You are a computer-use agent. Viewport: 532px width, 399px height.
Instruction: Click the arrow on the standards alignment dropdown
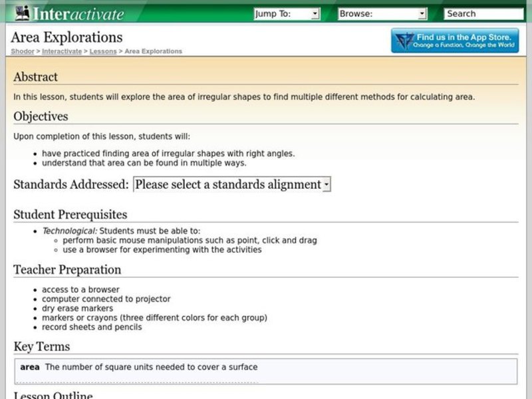coord(326,184)
